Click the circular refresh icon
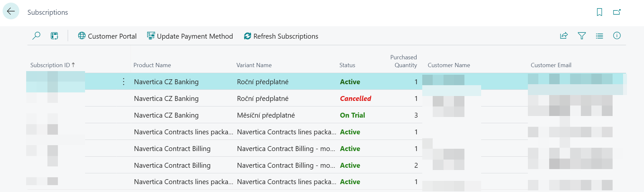Image resolution: width=644 pixels, height=192 pixels. 247,36
